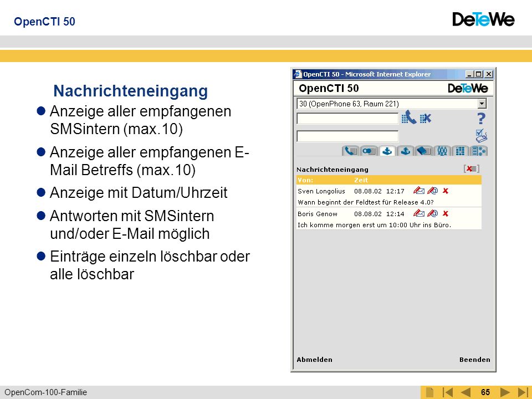
Task: Open the system configuration tab at far right
Action: tap(479, 151)
